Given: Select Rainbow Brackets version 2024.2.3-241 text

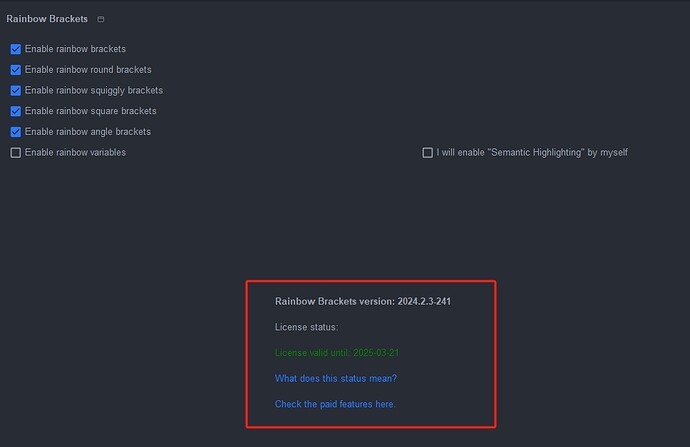Looking at the screenshot, I should click(363, 301).
